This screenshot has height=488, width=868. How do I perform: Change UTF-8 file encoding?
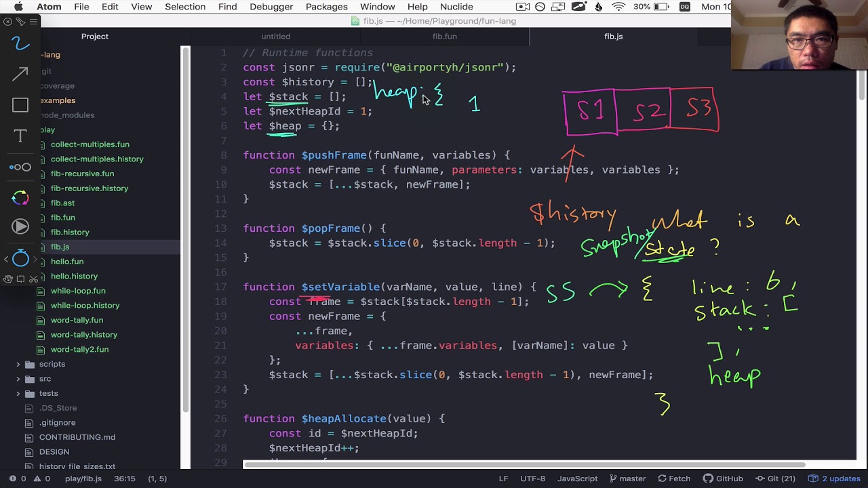(x=532, y=479)
